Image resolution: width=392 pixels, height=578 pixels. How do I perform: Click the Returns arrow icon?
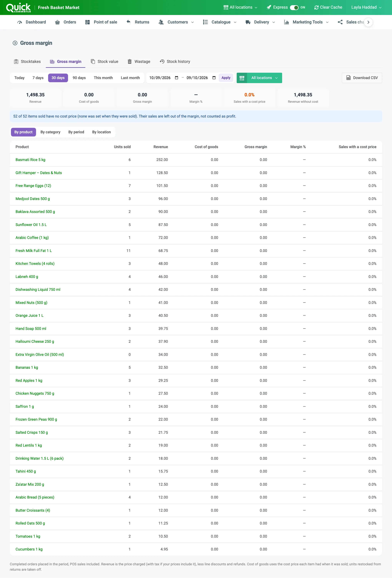coord(128,22)
